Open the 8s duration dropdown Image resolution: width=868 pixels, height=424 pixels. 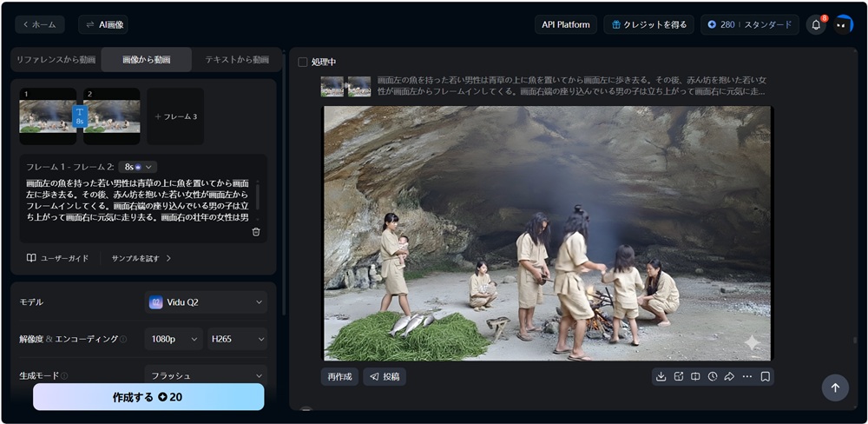(x=139, y=167)
